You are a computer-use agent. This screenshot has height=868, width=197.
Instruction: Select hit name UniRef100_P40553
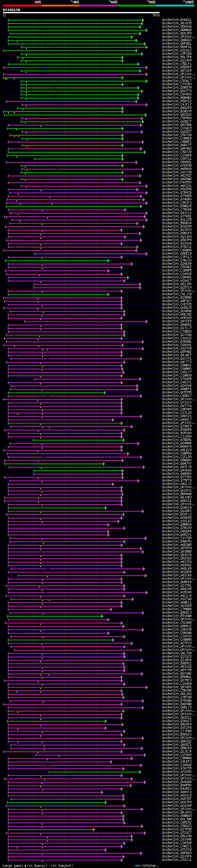click(x=177, y=182)
